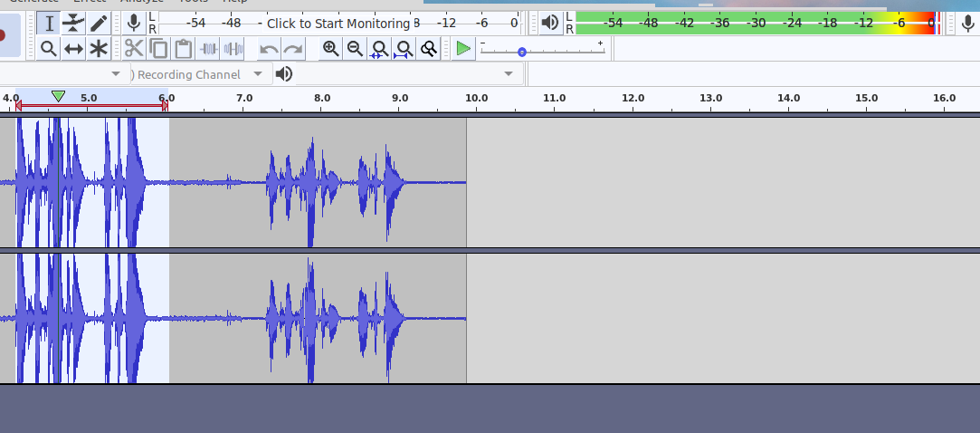Select the Envelope tool
Screen dimensions: 980x433
[x=74, y=24]
